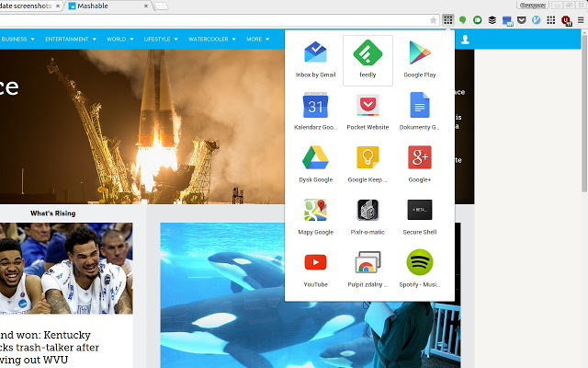Screen dimensions: 588x368
Task: Open Dysk Google drive app
Action: [x=315, y=166]
